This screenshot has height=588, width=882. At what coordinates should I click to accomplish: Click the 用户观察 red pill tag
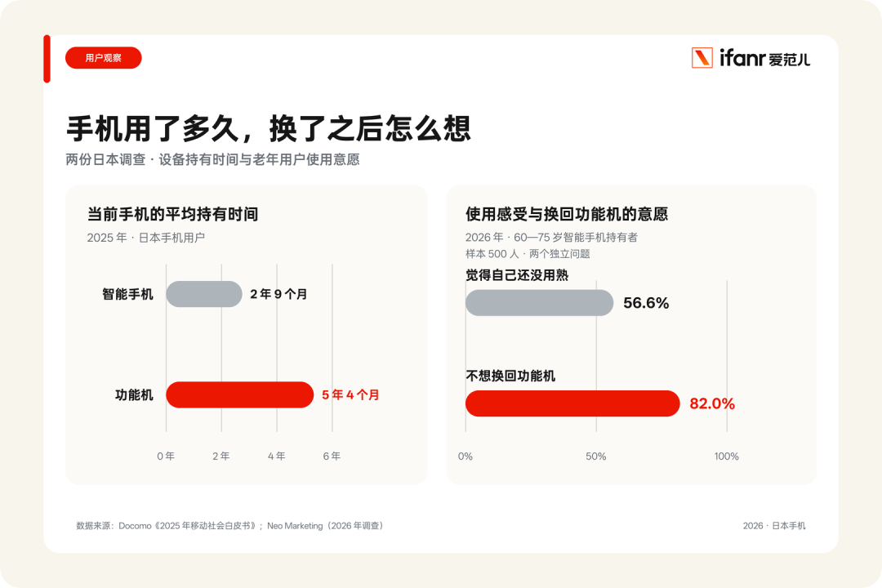(104, 58)
